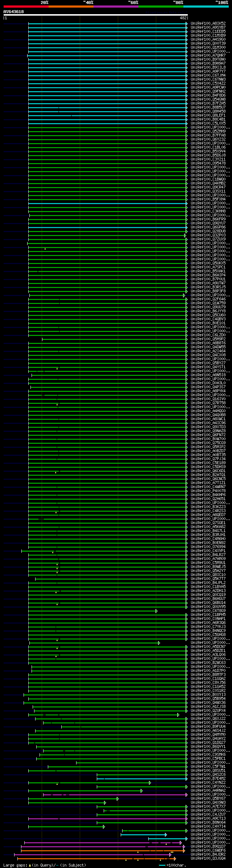
Task: Open the UniRef100_O76994 entry
Action: click(208, 547)
